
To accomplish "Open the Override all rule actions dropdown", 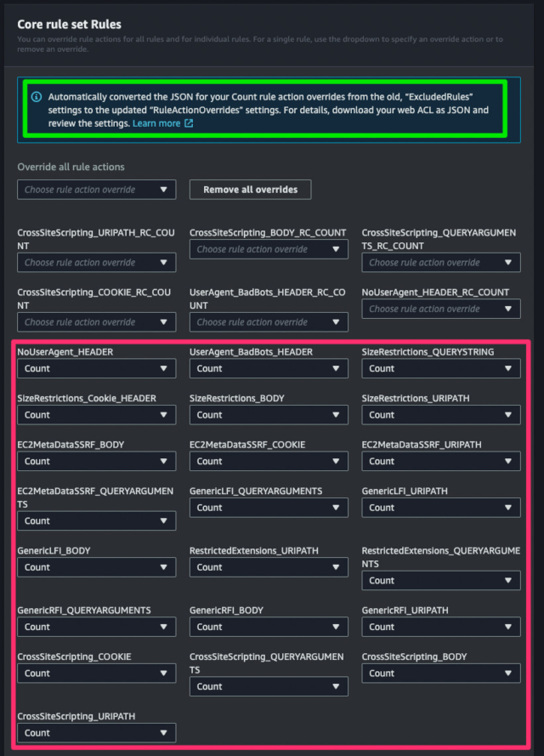I will pyautogui.click(x=96, y=190).
